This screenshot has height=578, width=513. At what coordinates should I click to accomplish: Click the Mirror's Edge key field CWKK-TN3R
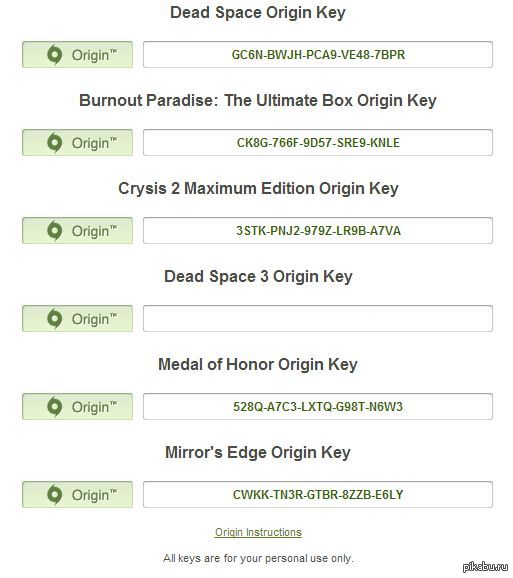[318, 495]
